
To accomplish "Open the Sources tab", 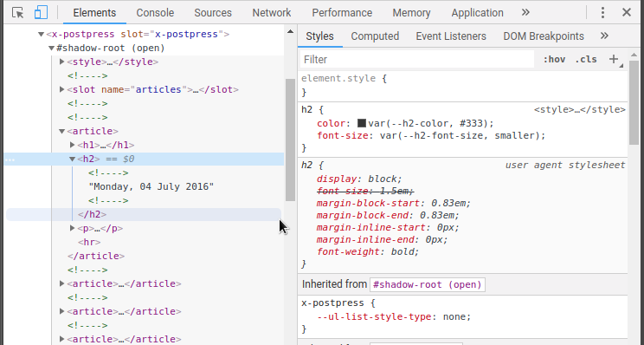I will tap(213, 13).
